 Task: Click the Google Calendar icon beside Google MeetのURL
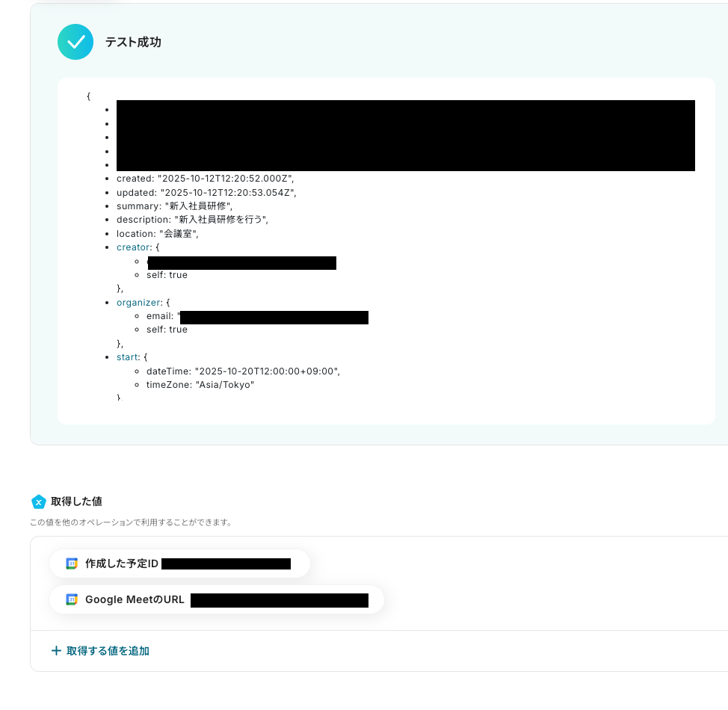[72, 599]
